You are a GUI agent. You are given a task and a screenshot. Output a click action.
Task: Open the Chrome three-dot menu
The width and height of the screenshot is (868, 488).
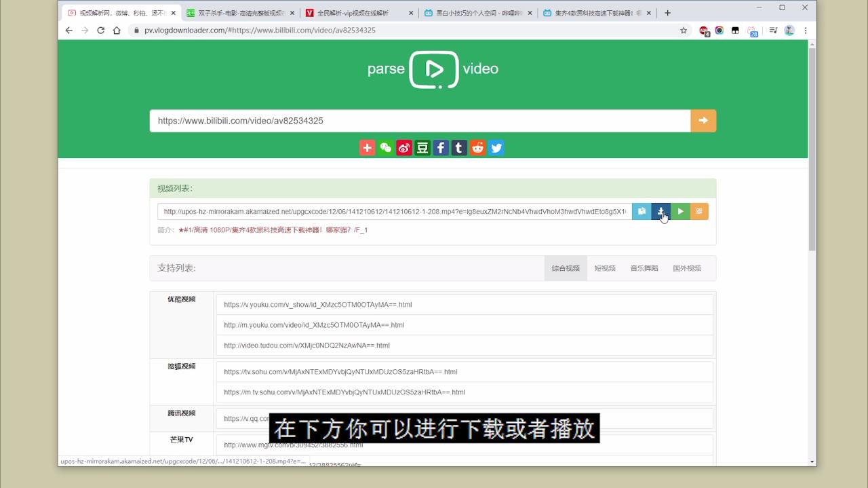tap(806, 31)
